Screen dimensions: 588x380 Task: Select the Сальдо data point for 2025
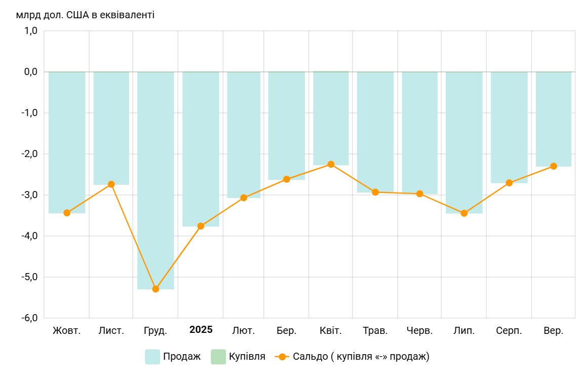coord(201,226)
